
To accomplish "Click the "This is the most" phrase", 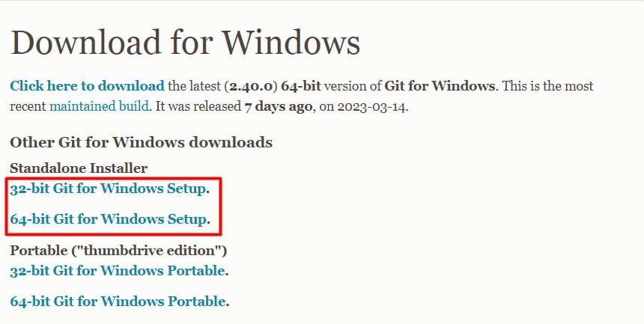I will coord(547,86).
